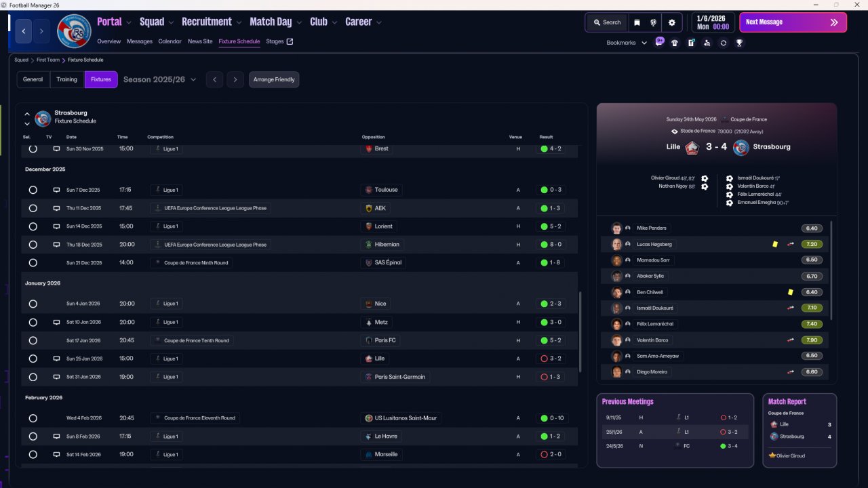
Task: Switch to the Training tab
Action: pos(66,80)
